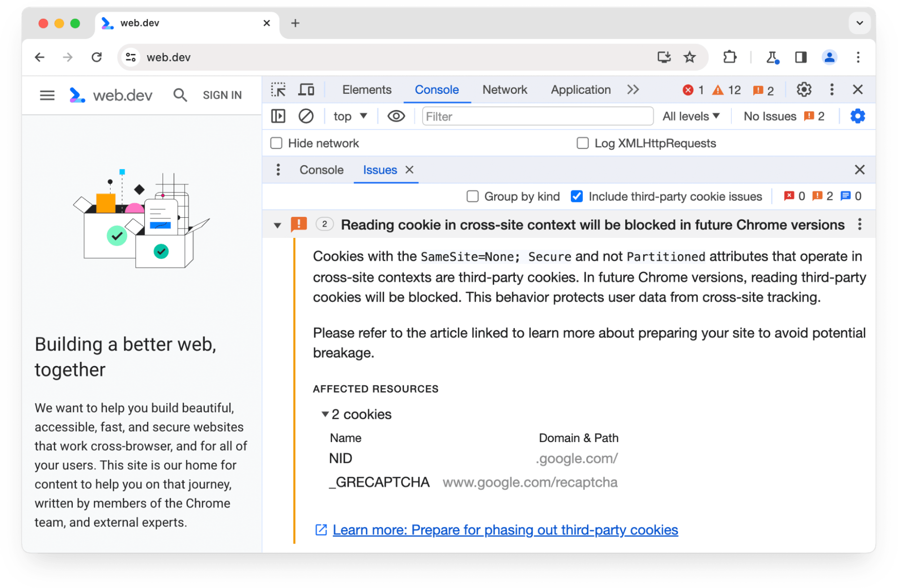Screen dimensions: 898x588
Task: Click the sidebar toggle icon
Action: coord(279,117)
